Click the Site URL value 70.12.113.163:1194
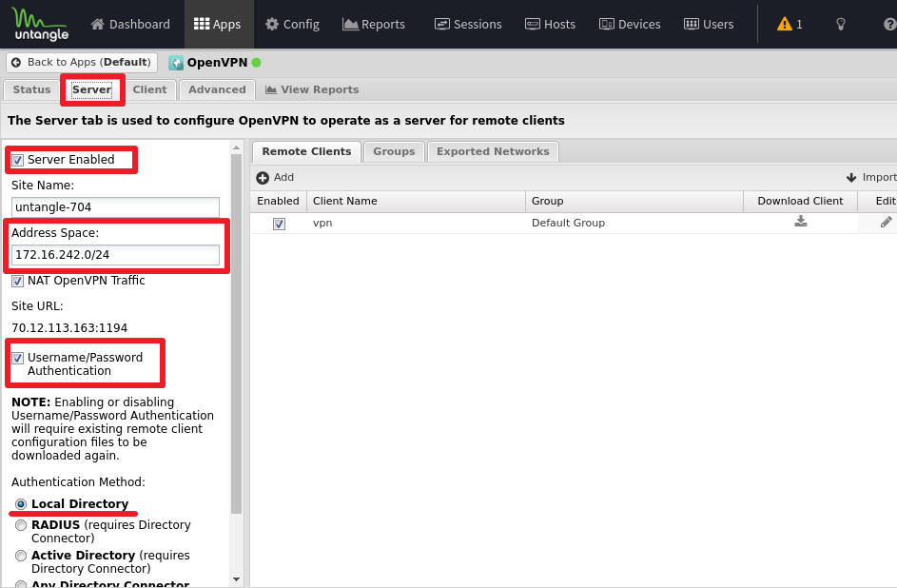 69,328
